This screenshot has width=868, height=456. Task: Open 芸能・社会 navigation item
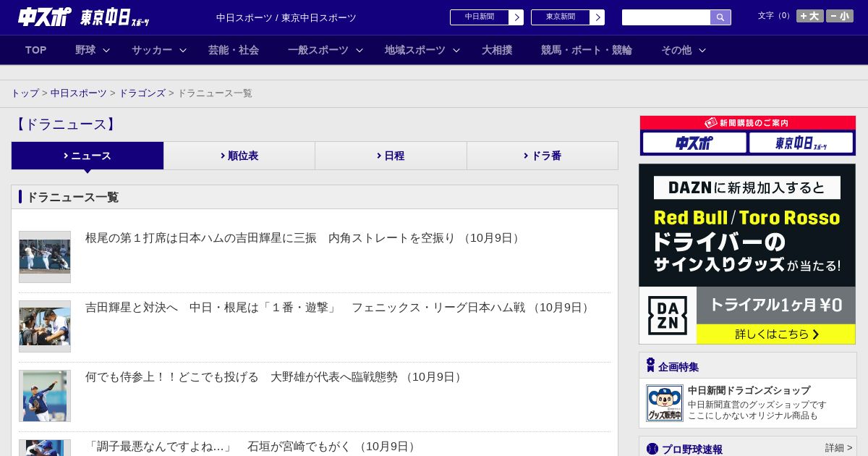[234, 50]
